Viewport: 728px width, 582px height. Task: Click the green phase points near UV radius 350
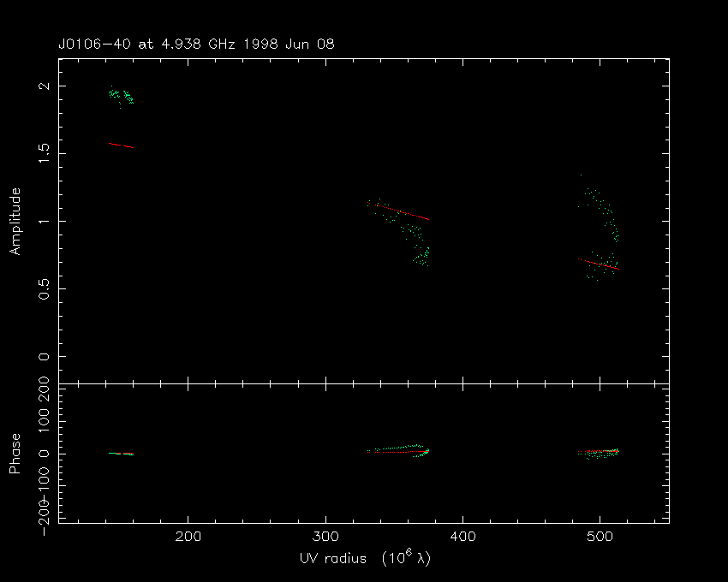click(400, 450)
